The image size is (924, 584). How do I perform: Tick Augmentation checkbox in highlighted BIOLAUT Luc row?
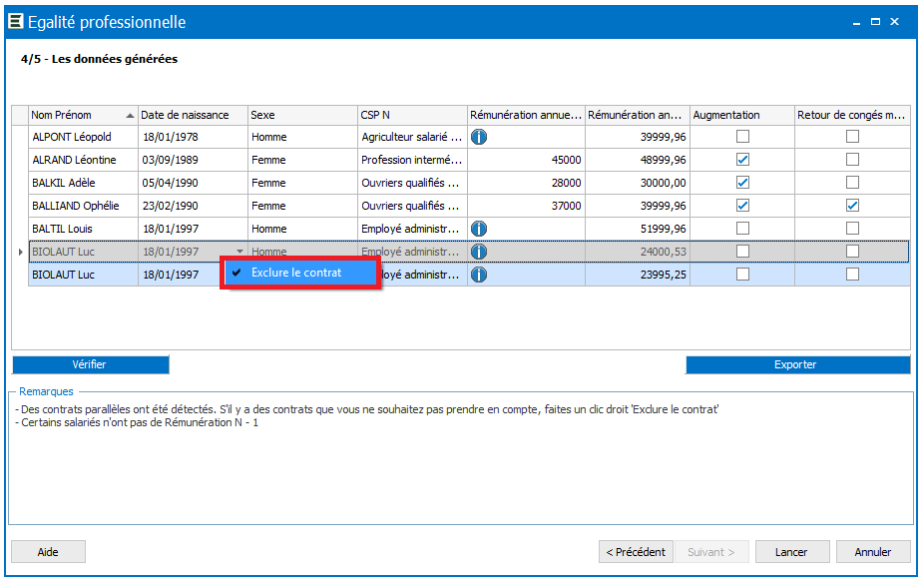(x=742, y=274)
